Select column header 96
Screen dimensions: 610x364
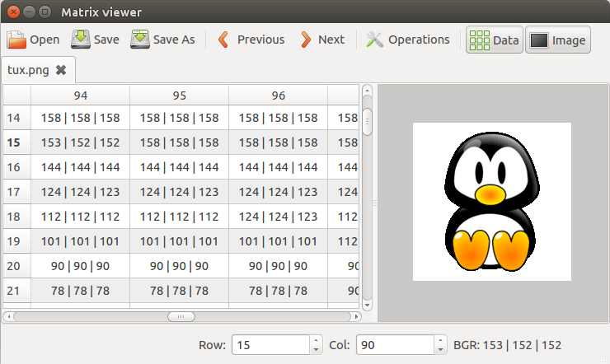click(278, 96)
